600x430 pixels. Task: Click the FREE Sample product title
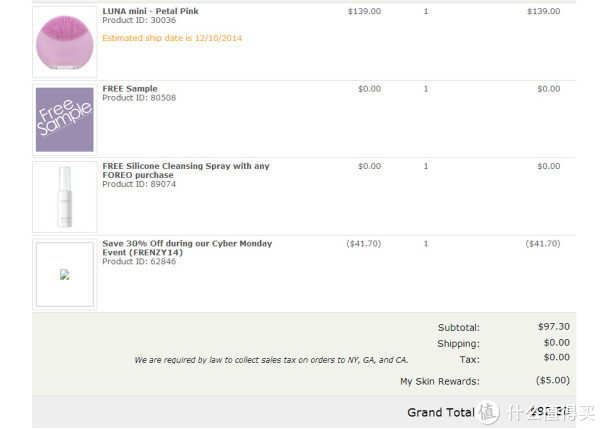click(x=130, y=88)
